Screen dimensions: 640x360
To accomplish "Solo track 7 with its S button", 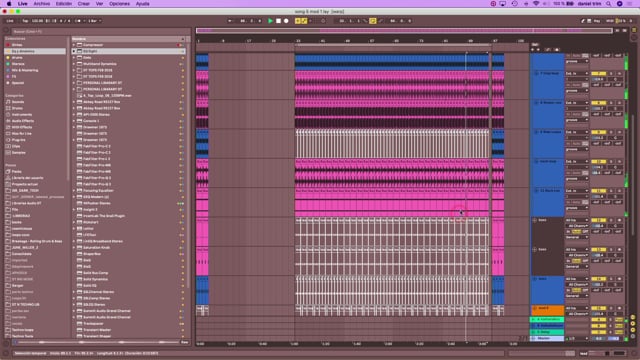I will point(611,73).
